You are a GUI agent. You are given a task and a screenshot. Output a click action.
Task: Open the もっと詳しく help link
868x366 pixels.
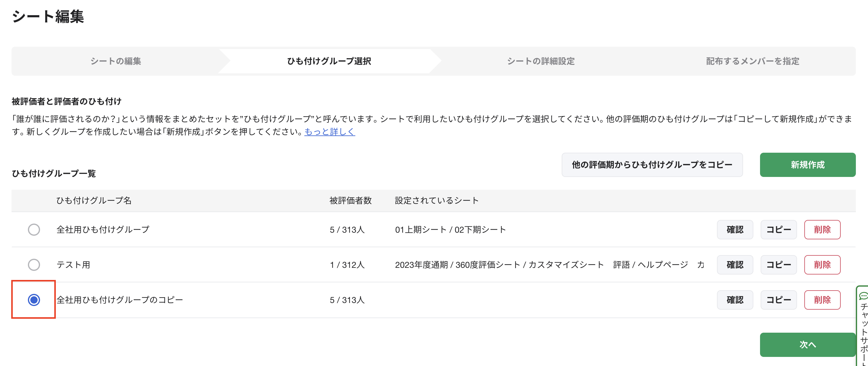[x=330, y=132]
